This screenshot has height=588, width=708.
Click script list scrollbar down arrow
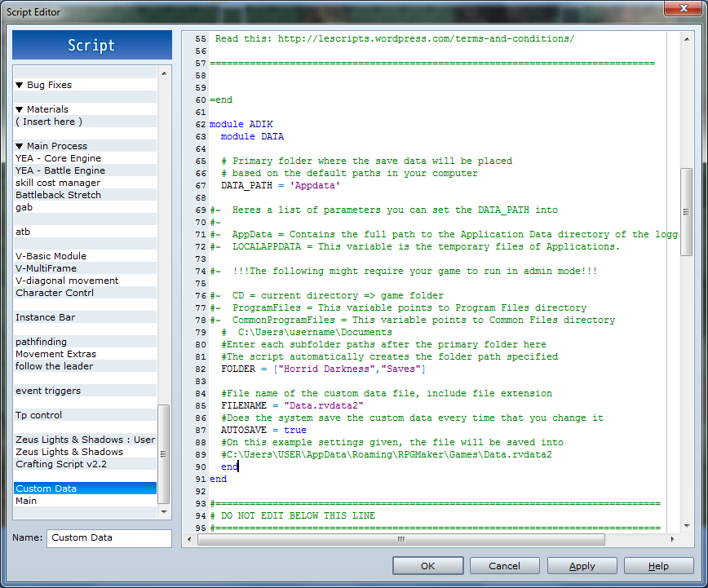(x=164, y=512)
